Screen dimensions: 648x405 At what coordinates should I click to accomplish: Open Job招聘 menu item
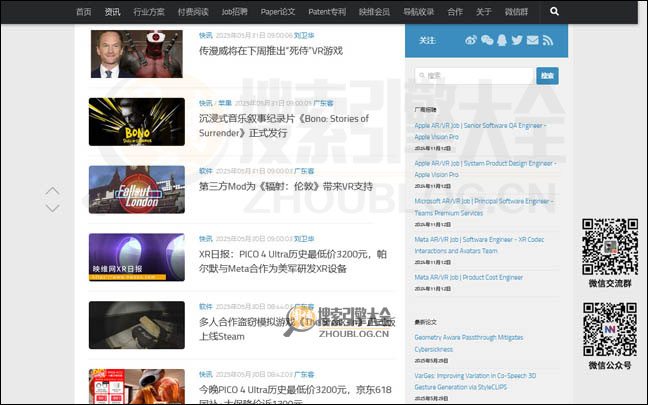(x=235, y=12)
